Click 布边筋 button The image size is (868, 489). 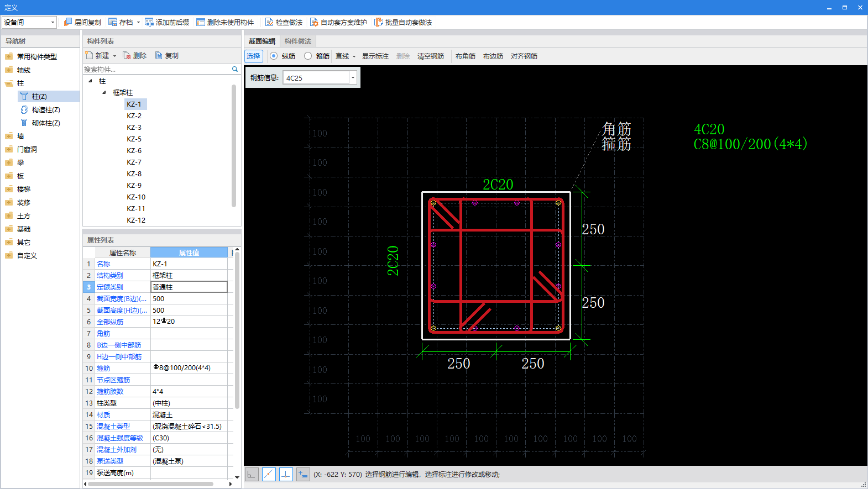coord(493,56)
